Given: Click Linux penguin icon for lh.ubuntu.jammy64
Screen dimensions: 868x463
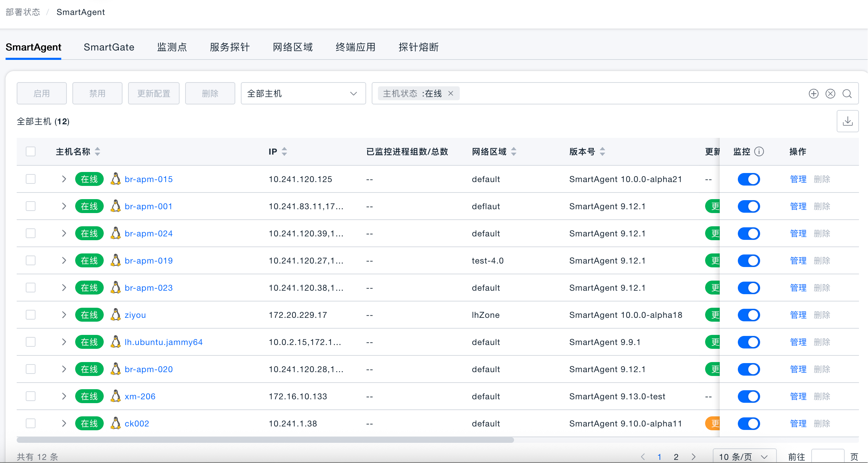Looking at the screenshot, I should tap(115, 342).
